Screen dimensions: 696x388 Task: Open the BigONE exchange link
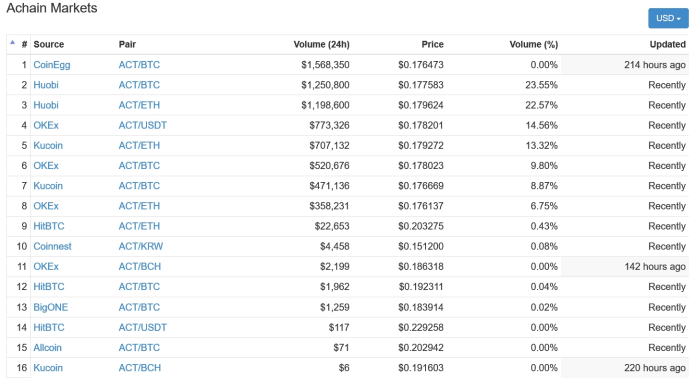[51, 307]
